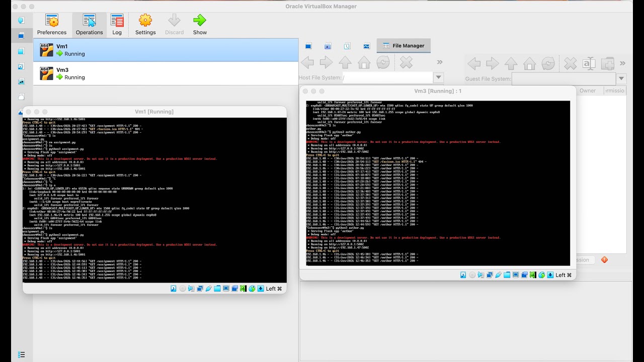Click the delete X icon in the host pane
This screenshot has height=362, width=644.
click(406, 62)
